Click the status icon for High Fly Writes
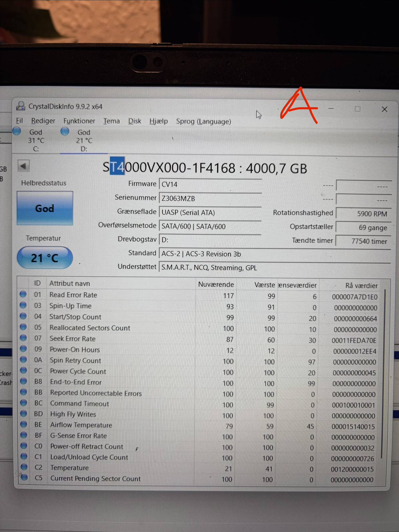Image resolution: width=399 pixels, height=532 pixels. click(24, 413)
